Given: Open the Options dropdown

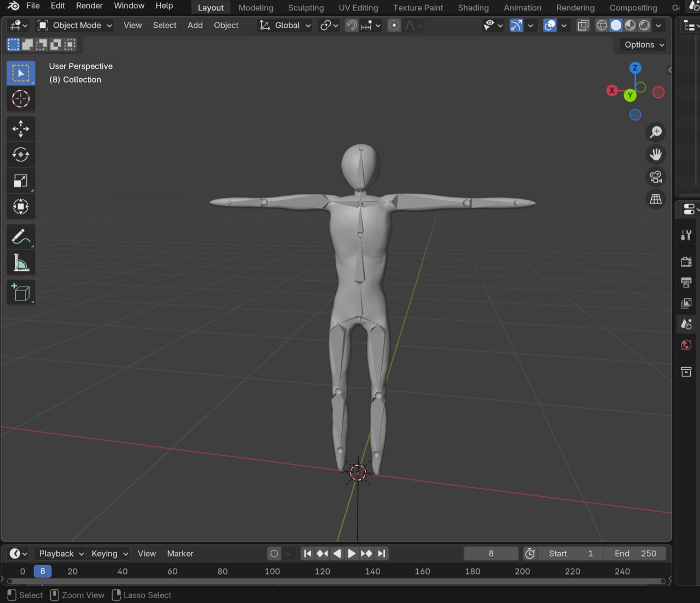Looking at the screenshot, I should point(644,45).
